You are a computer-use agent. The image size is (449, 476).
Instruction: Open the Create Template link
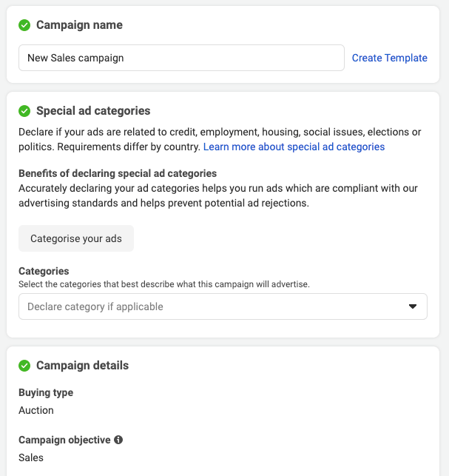point(389,58)
